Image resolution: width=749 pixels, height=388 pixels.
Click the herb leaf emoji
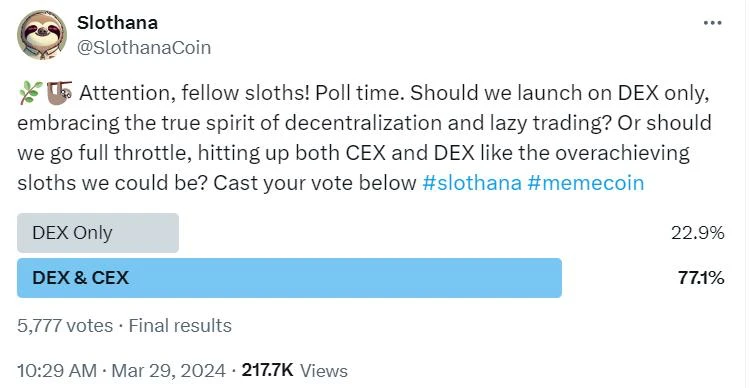coord(30,94)
